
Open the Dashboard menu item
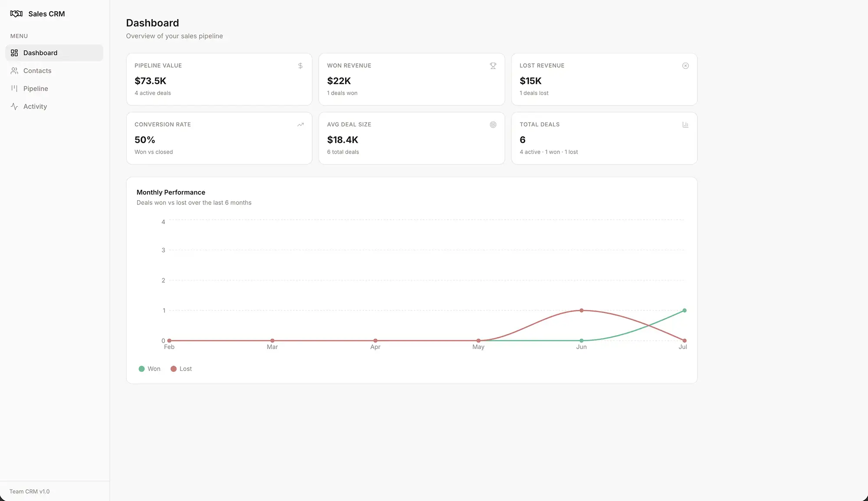point(54,53)
